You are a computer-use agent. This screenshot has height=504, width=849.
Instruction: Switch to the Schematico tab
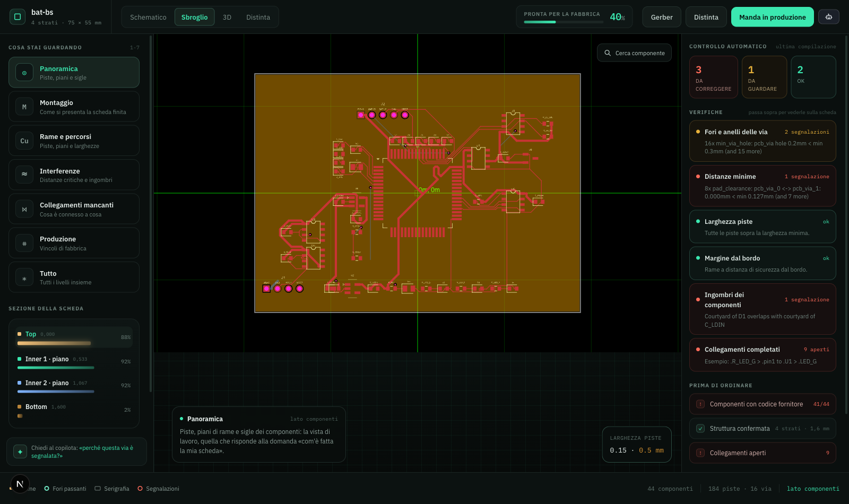148,17
